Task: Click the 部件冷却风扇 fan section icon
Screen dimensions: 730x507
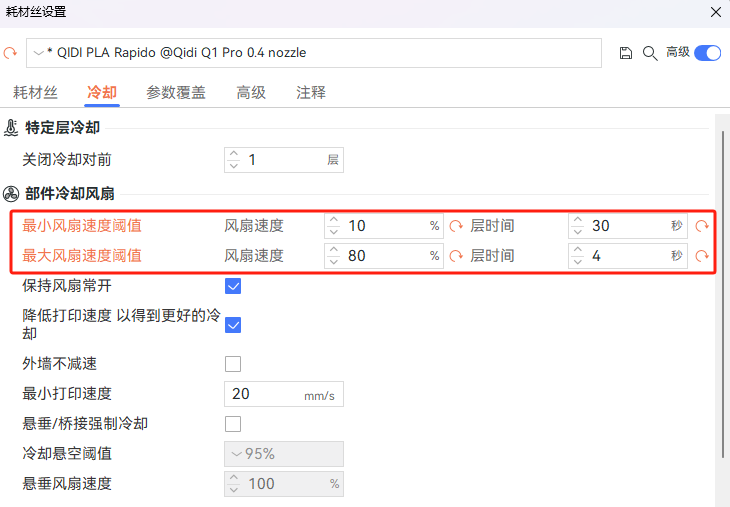Action: [x=12, y=194]
